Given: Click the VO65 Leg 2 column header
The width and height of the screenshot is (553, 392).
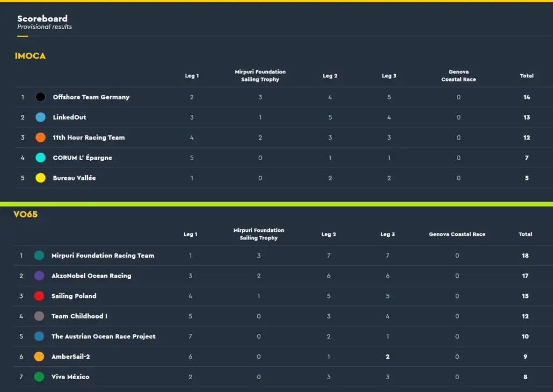Looking at the screenshot, I should click(329, 234).
